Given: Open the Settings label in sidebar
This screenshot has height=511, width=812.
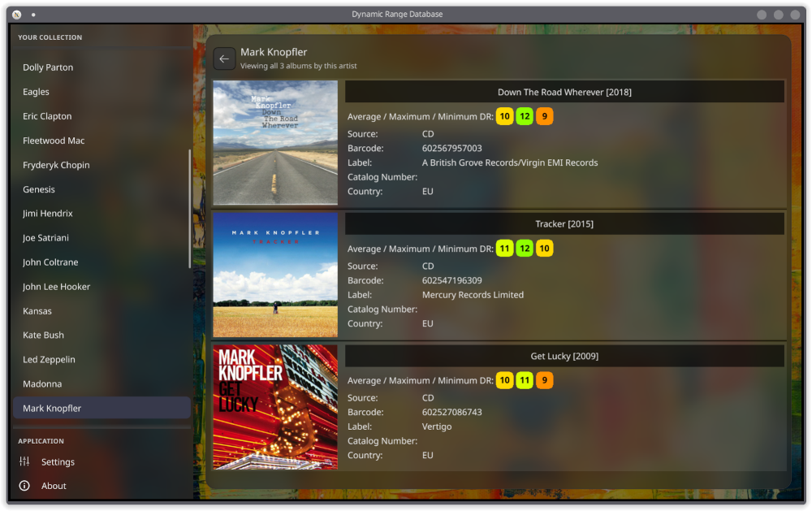Looking at the screenshot, I should (x=58, y=461).
